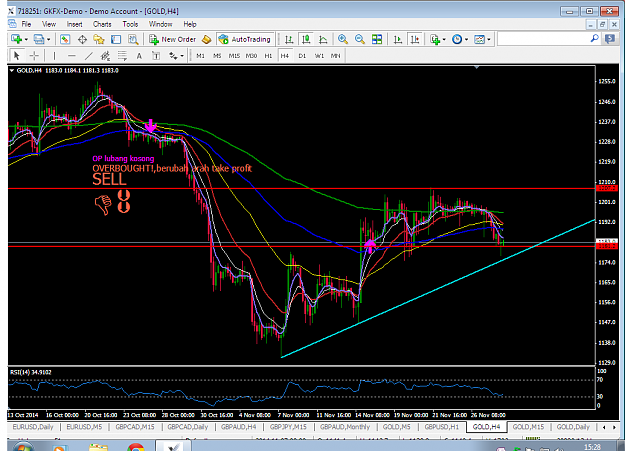The image size is (625, 451).
Task: Expand the new chart dropdown arrow
Action: [26, 39]
